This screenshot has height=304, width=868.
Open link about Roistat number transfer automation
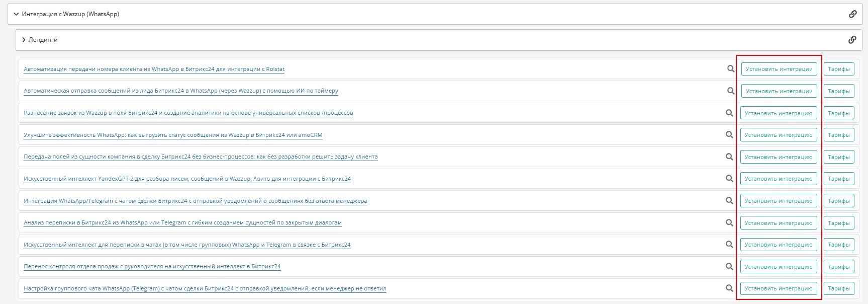(x=154, y=69)
